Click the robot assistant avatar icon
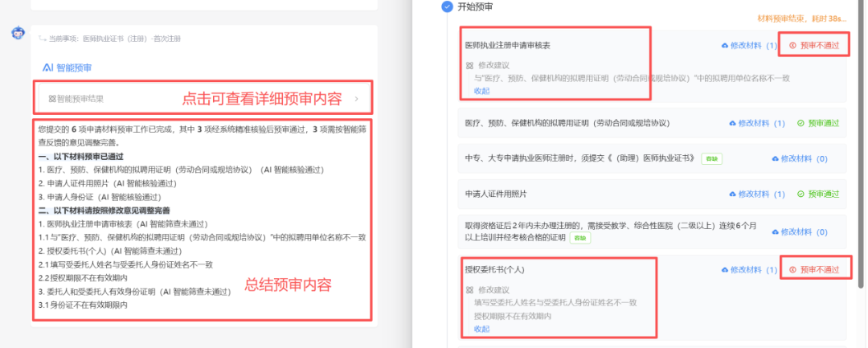 click(18, 33)
